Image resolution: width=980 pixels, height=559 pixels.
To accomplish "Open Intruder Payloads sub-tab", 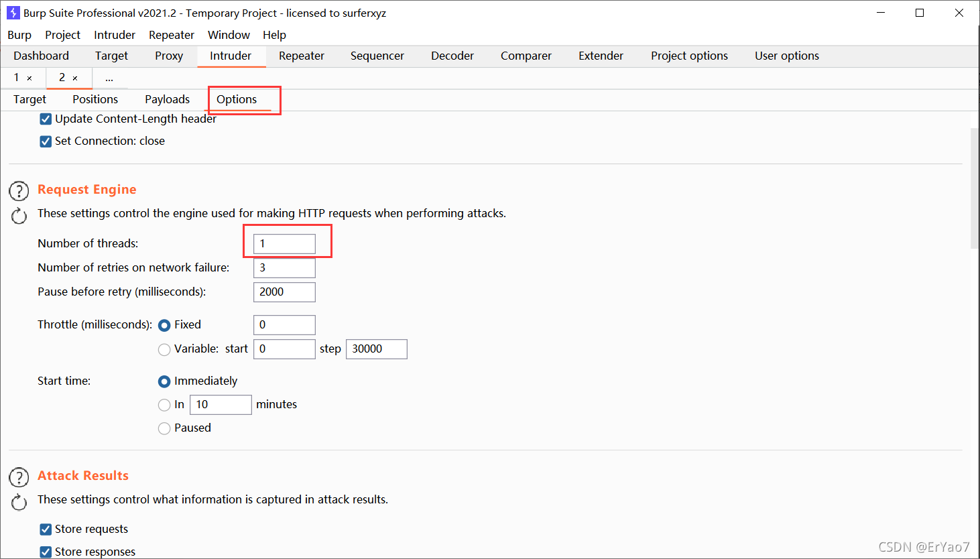I will coord(168,100).
